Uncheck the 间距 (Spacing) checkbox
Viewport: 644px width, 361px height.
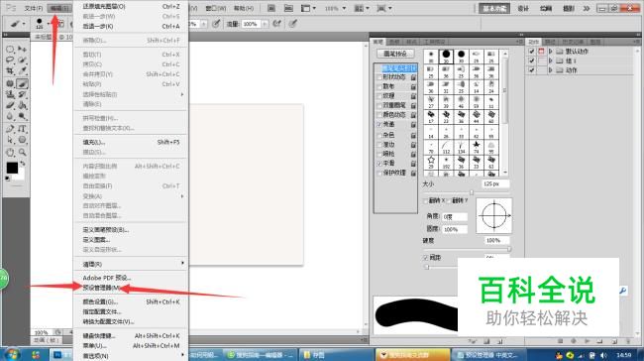pyautogui.click(x=426, y=258)
